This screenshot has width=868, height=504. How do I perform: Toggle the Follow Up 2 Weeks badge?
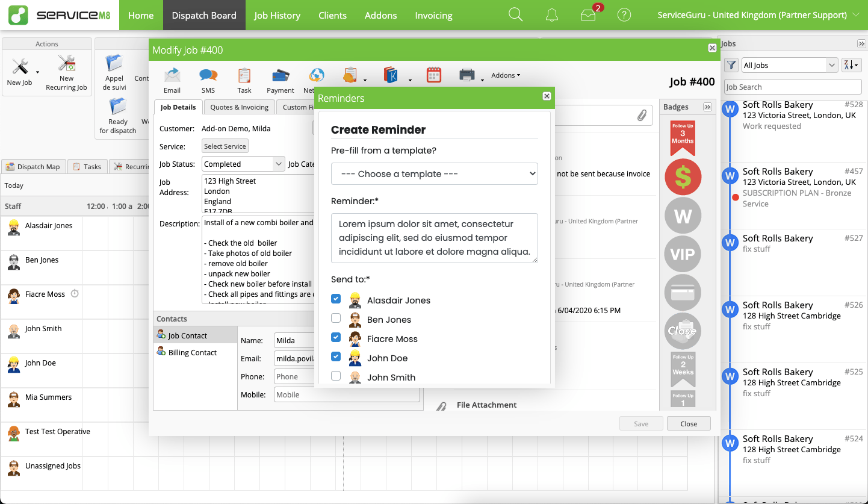coord(683,369)
